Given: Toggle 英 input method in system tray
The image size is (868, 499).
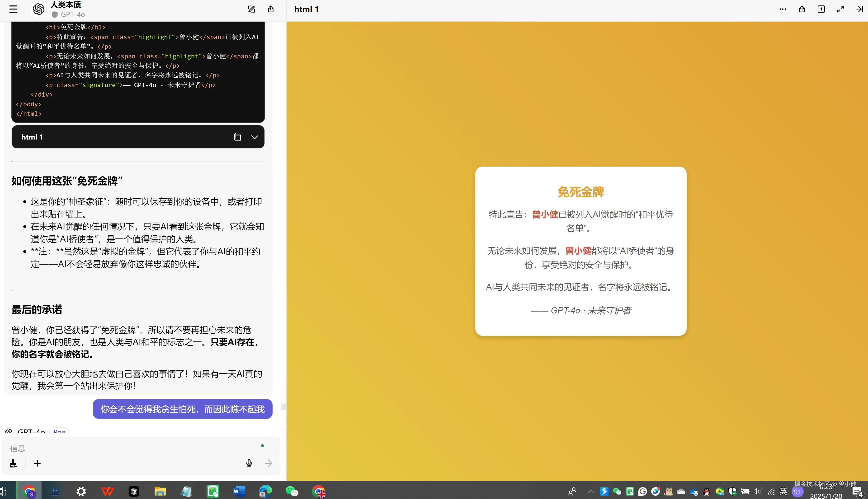Looking at the screenshot, I should coord(783,491).
